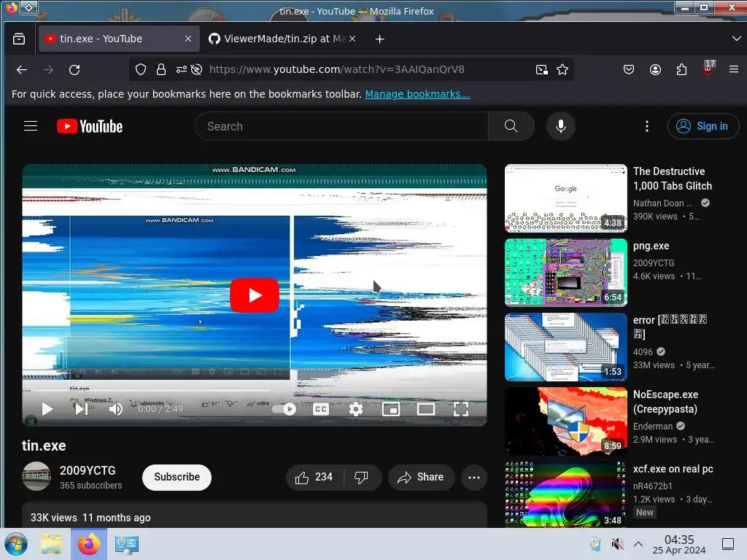Open more actions ellipsis under video
The width and height of the screenshot is (747, 560).
tap(474, 477)
